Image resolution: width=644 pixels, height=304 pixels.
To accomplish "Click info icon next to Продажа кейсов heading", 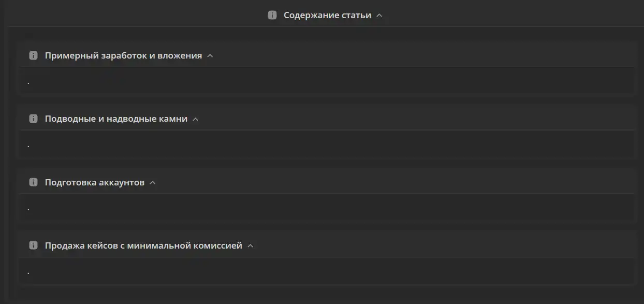I will click(33, 245).
